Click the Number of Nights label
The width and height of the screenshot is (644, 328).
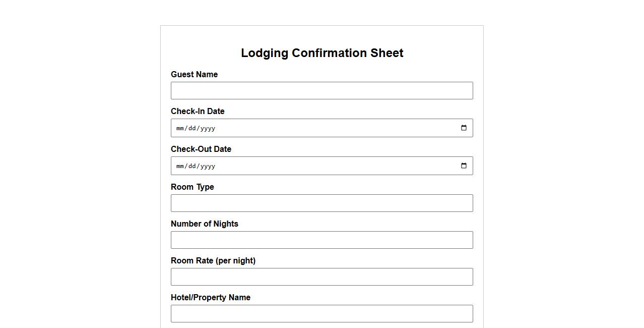(x=205, y=224)
